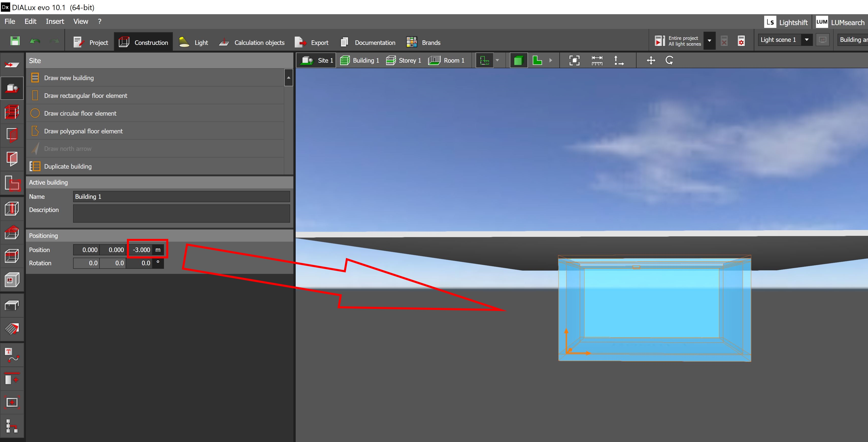Click Duplicate building
This screenshot has height=442, width=868.
(x=68, y=166)
